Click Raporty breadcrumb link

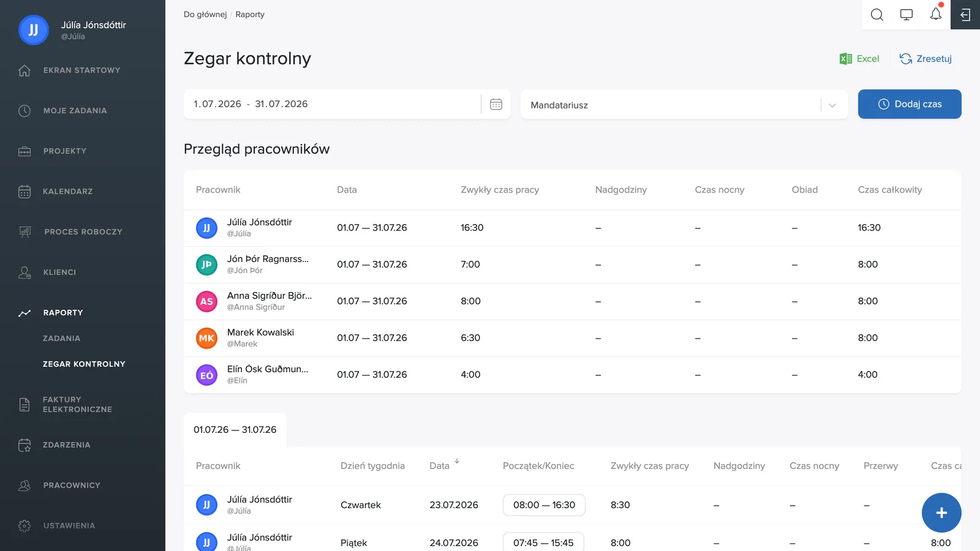(x=250, y=14)
